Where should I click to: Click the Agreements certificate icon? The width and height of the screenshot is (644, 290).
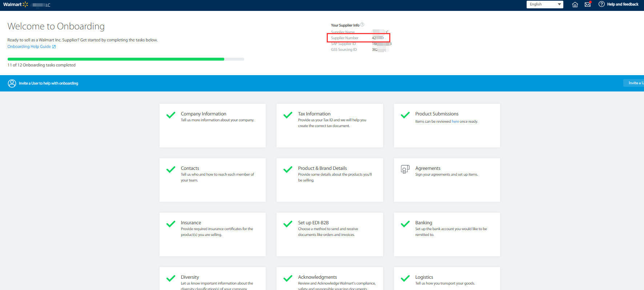[x=405, y=169]
